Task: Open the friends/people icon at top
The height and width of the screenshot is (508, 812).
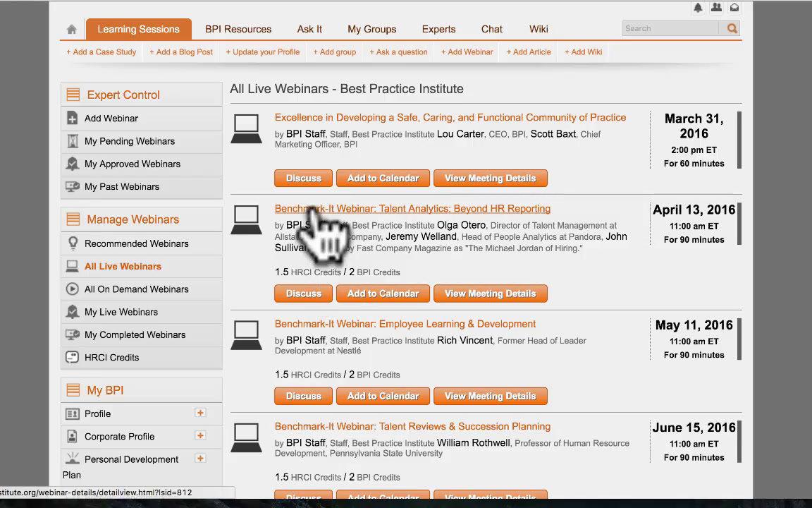Action: [716, 8]
